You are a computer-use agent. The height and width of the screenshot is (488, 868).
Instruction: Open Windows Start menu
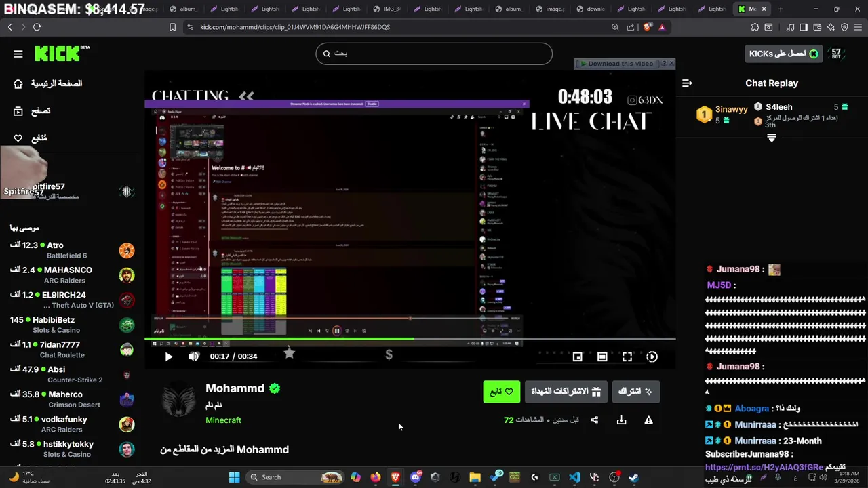tap(234, 477)
